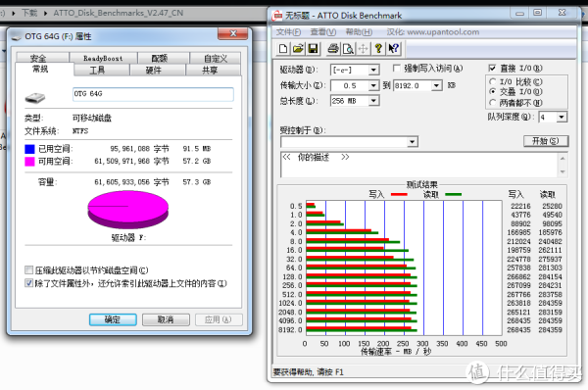This screenshot has width=588, height=390.
Task: Open the 受控制于 dropdown
Action: (413, 142)
